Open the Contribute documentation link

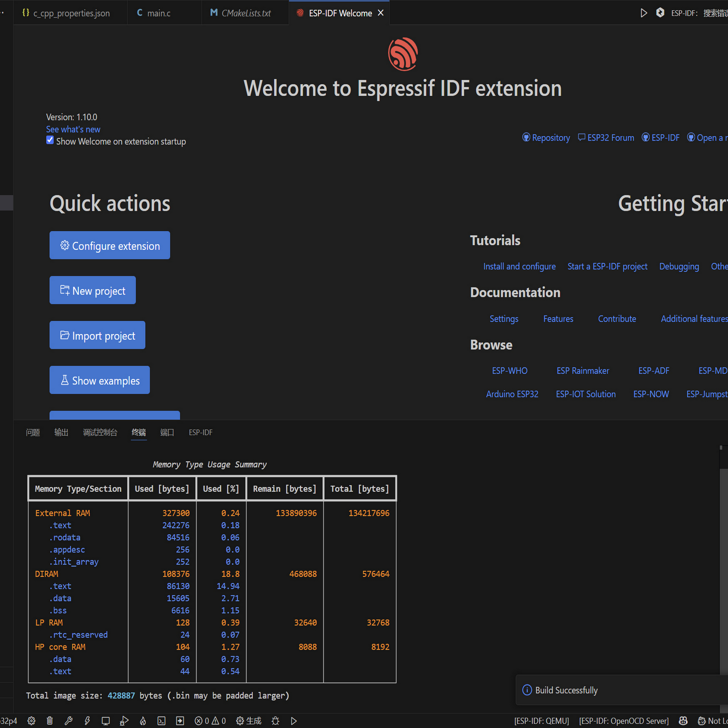(x=617, y=319)
